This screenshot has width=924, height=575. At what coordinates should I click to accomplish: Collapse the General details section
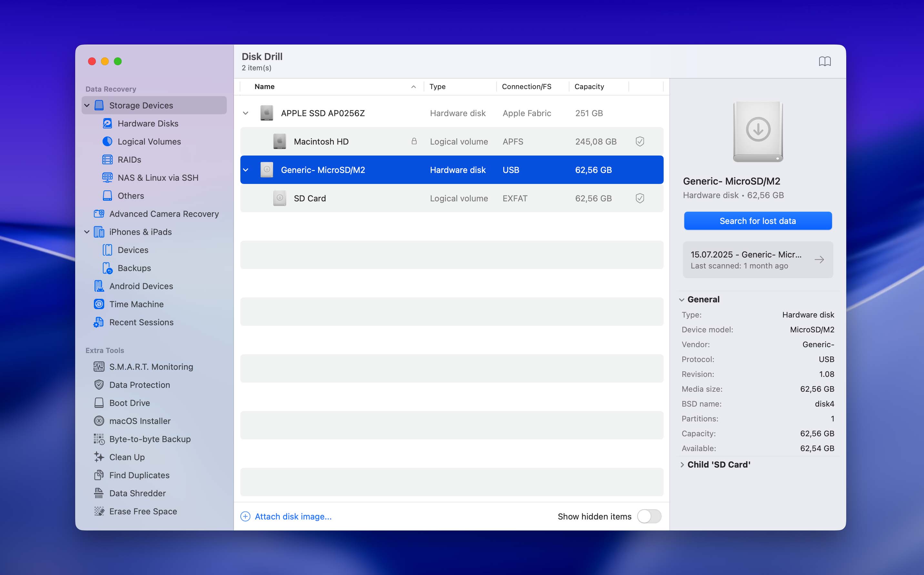682,300
